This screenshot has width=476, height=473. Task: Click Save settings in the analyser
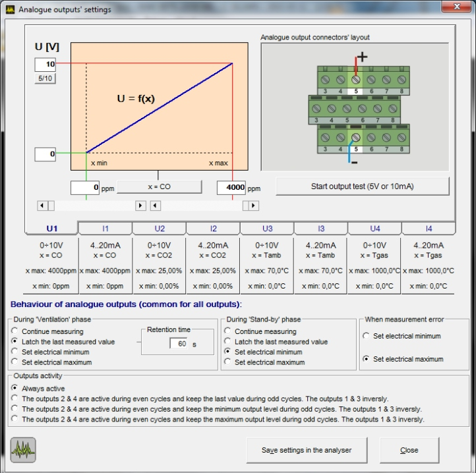point(306,451)
